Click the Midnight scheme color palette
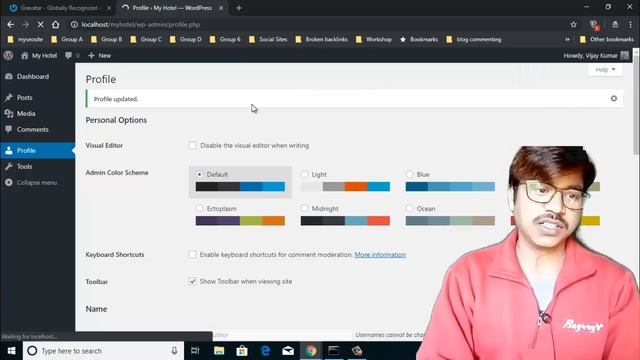Image resolution: width=640 pixels, height=360 pixels. click(x=345, y=221)
